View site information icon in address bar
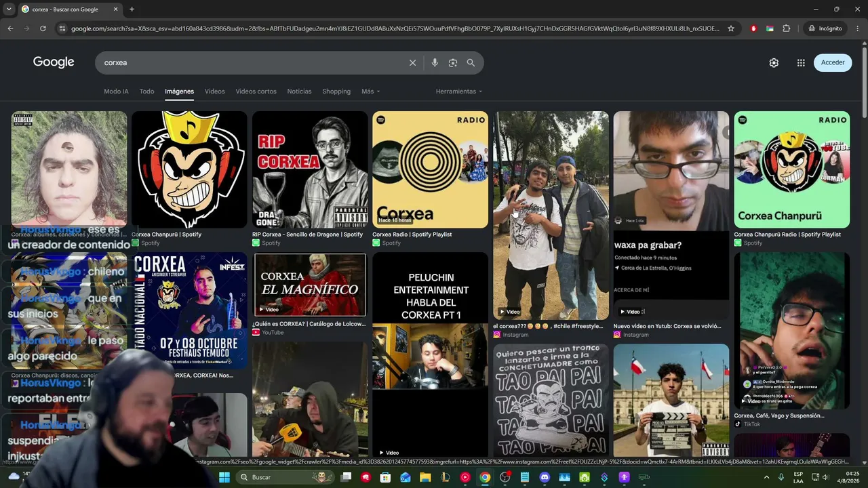868x488 pixels. coord(62,28)
